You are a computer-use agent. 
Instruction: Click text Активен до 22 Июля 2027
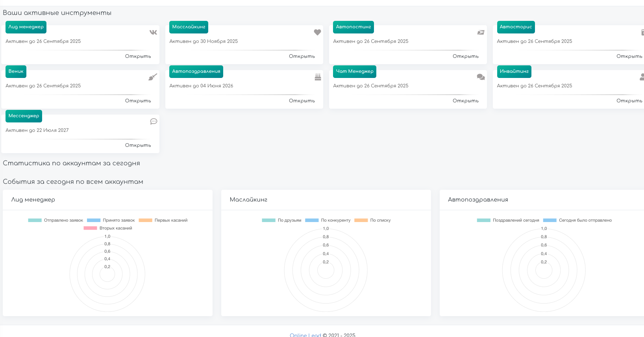(x=37, y=130)
